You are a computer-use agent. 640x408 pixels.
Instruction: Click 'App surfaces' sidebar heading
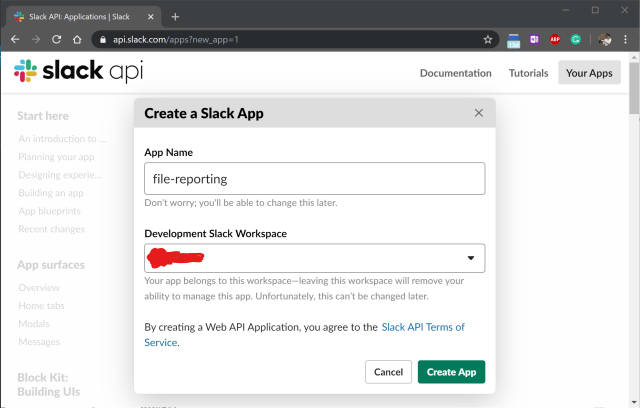[x=51, y=265]
